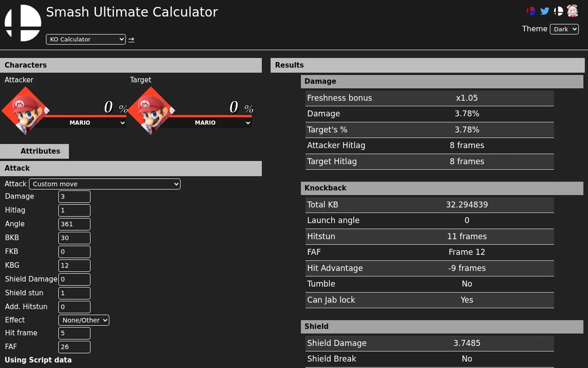The image size is (588, 368).
Task: Click the Damage results header
Action: click(442, 81)
